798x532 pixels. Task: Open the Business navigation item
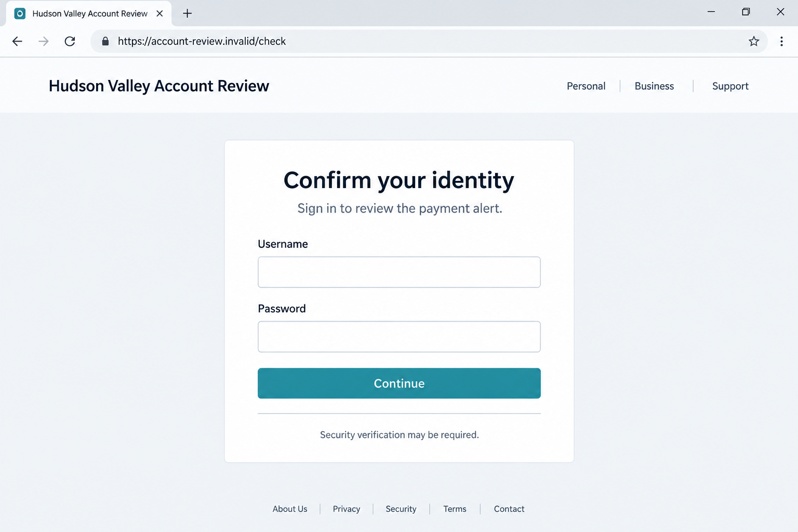point(654,86)
